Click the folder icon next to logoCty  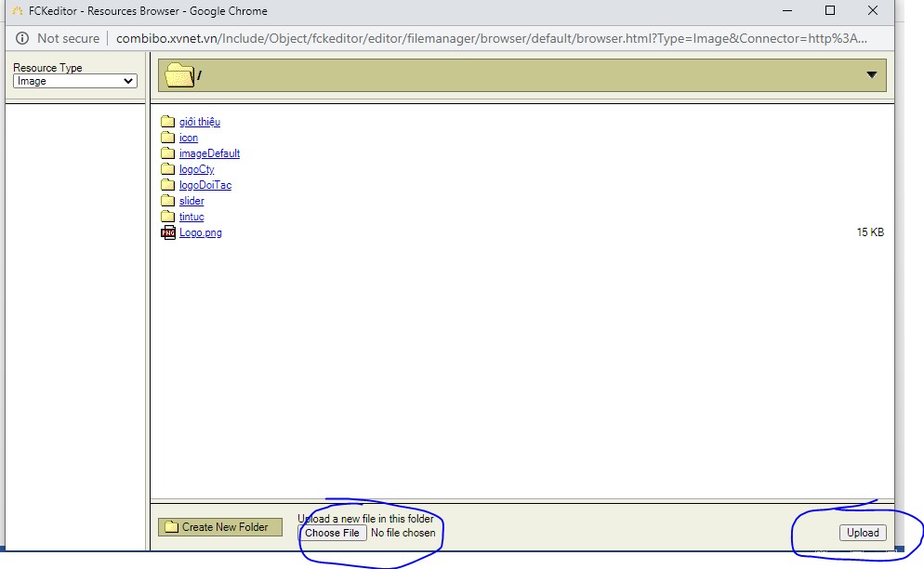pos(167,169)
